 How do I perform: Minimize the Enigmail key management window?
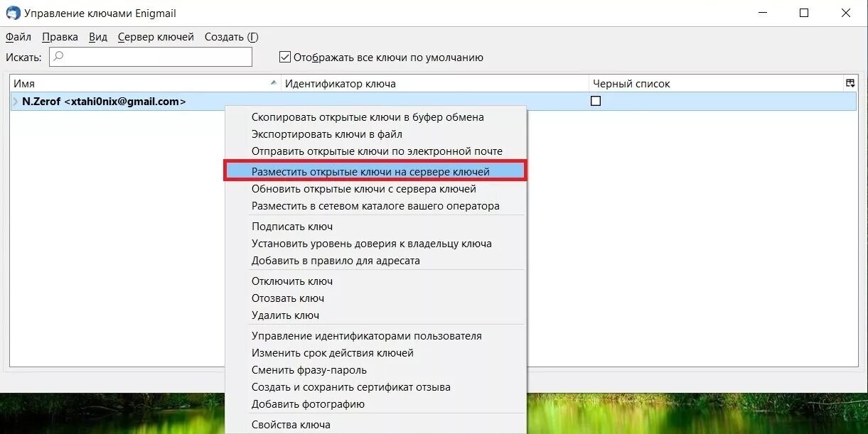coord(763,13)
